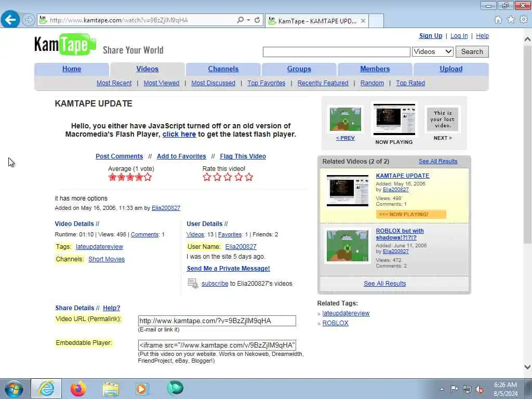Click the scroll down arrow of the page
532x399 pixels.
pos(527,367)
